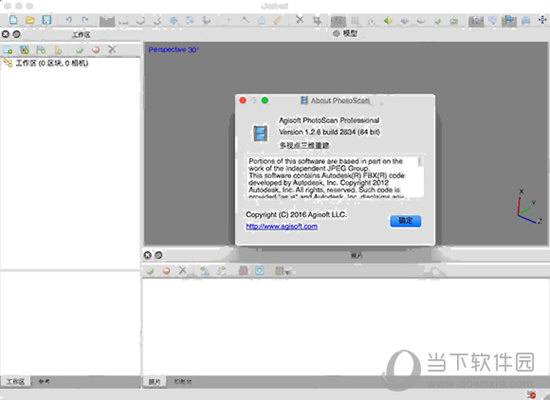Rotate photo right in Photos toolbar

coord(221,271)
